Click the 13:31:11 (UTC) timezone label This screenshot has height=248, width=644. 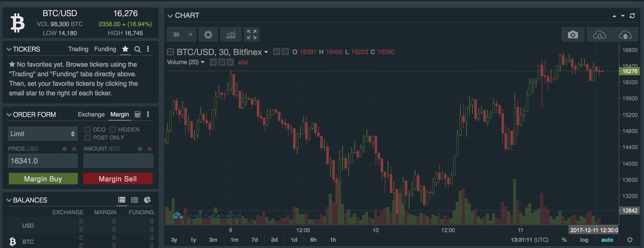tap(529, 240)
